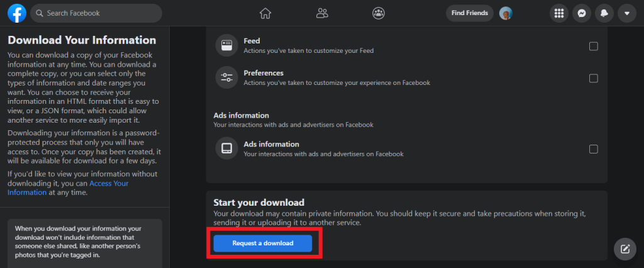Check the Feed checkbox
Viewport: 644px width, 268px height.
tap(594, 46)
